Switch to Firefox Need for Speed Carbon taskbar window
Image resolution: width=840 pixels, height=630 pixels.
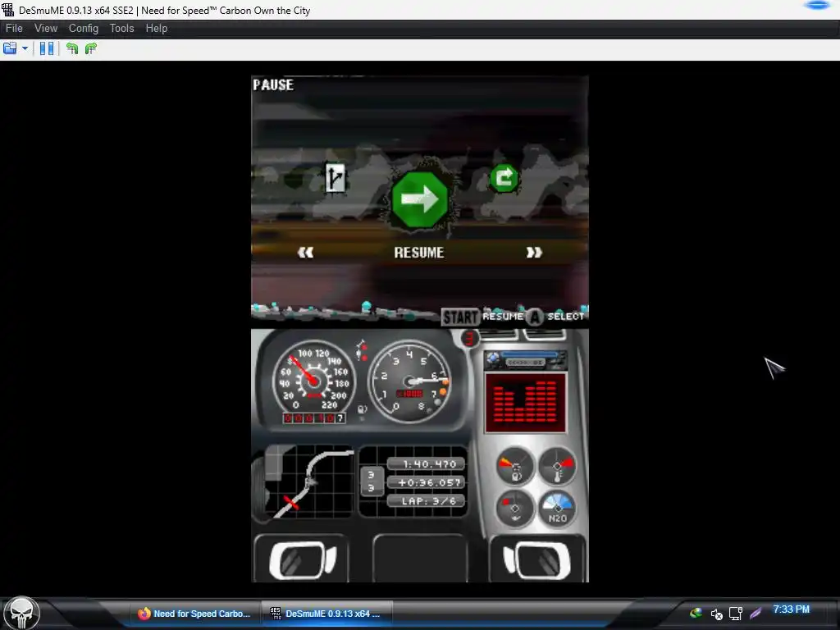tap(194, 614)
